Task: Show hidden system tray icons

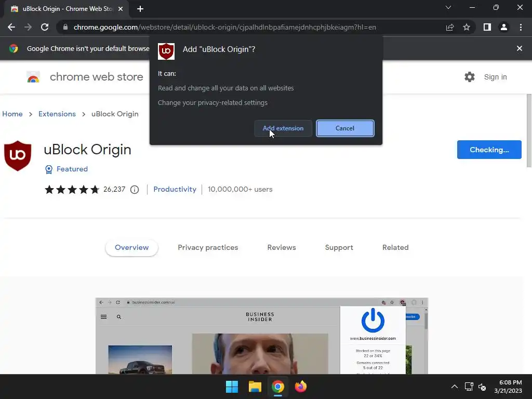Action: pos(455,387)
